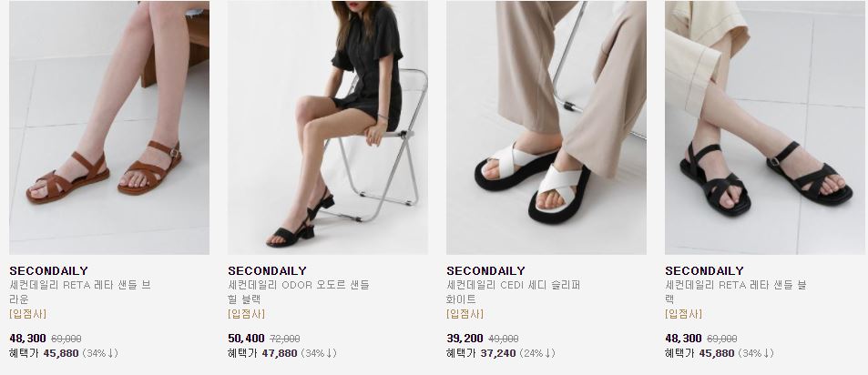Viewport: 868px width, 375px height.
Task: Click the [입점사] tag under black RETA sandal
Action: pyautogui.click(x=683, y=314)
